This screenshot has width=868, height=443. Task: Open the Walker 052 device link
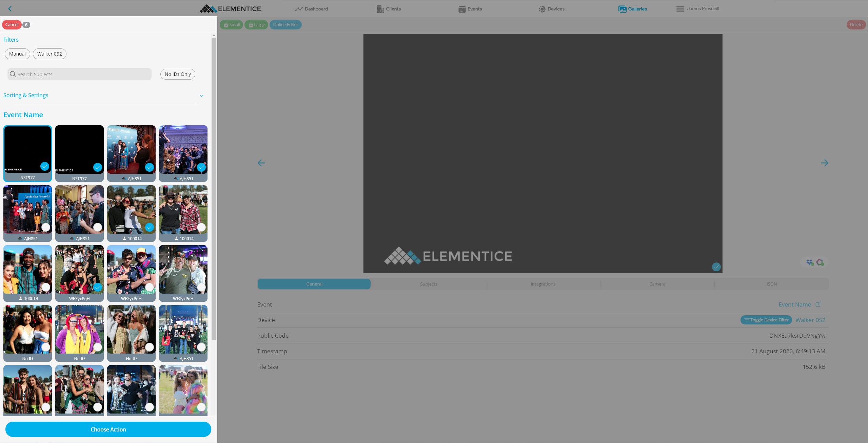point(810,320)
